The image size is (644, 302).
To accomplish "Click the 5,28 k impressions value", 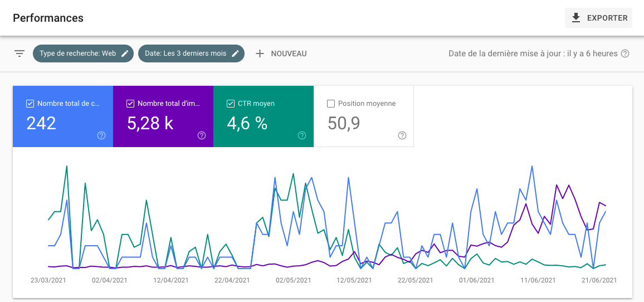I will (150, 123).
